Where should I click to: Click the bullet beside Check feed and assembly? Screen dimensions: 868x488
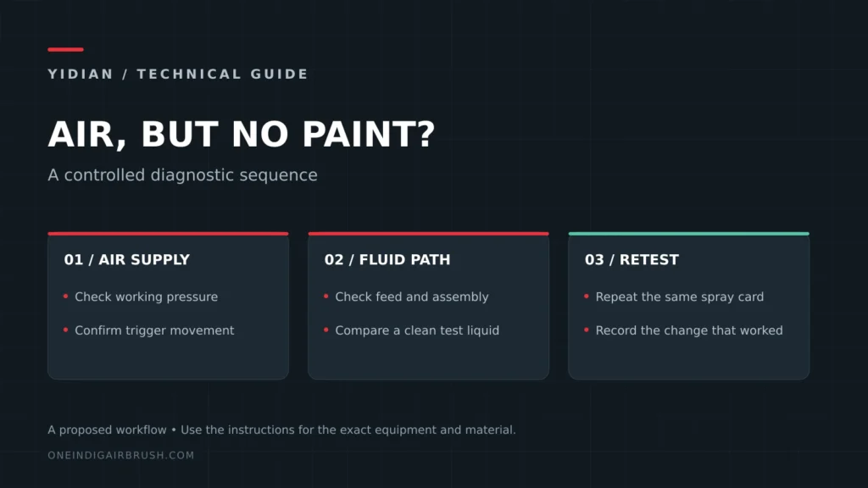[x=326, y=297]
